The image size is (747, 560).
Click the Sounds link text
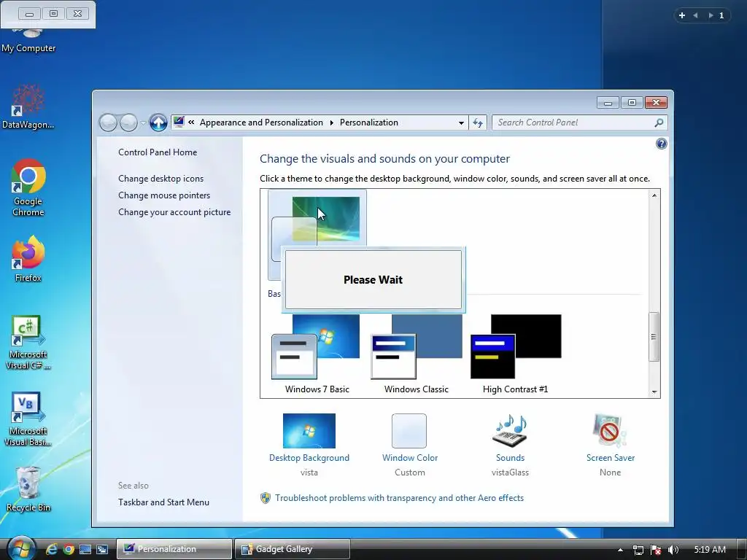[x=510, y=458]
